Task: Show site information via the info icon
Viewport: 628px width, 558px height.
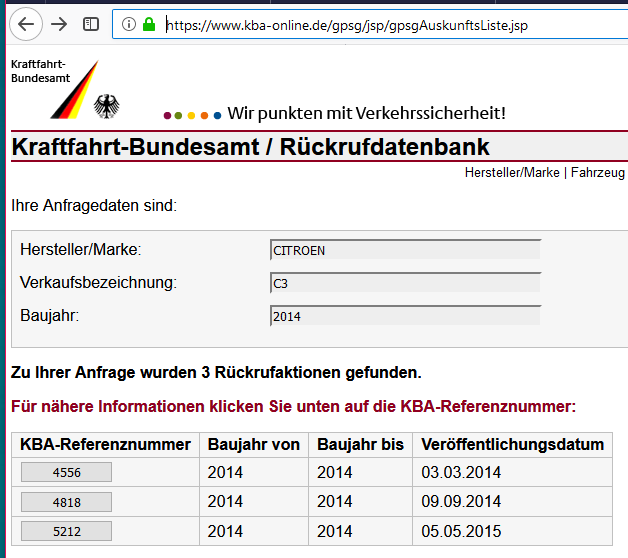Action: (x=129, y=24)
